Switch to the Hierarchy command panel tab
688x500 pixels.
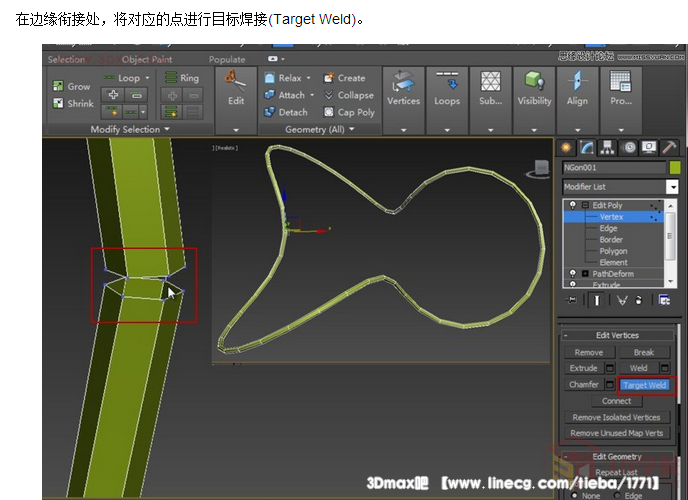click(607, 147)
